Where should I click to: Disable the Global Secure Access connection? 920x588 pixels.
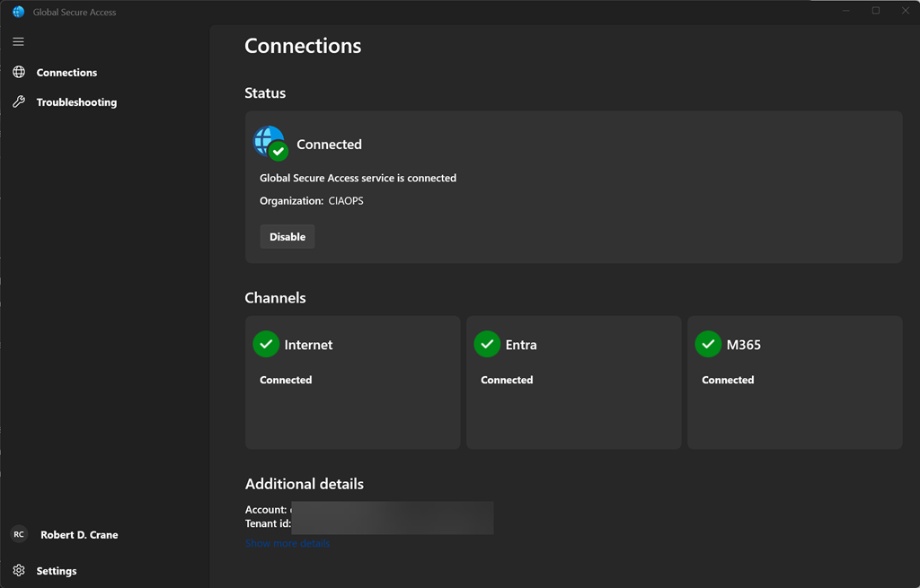287,237
